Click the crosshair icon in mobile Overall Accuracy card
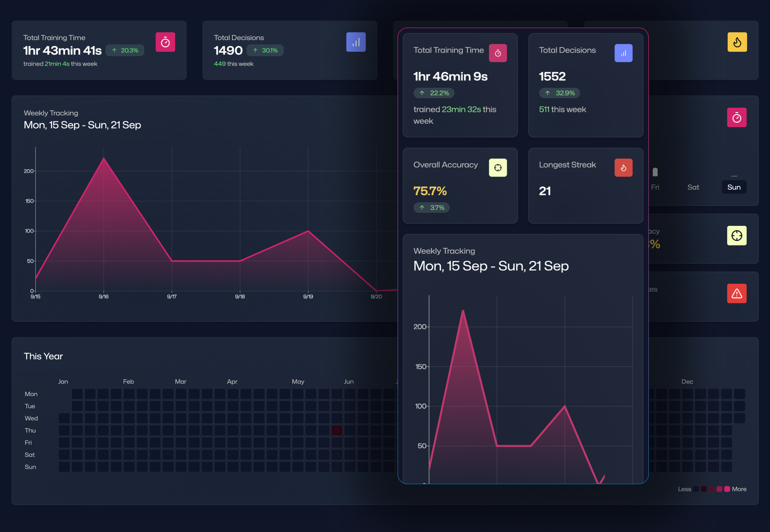The width and height of the screenshot is (770, 532). (498, 168)
